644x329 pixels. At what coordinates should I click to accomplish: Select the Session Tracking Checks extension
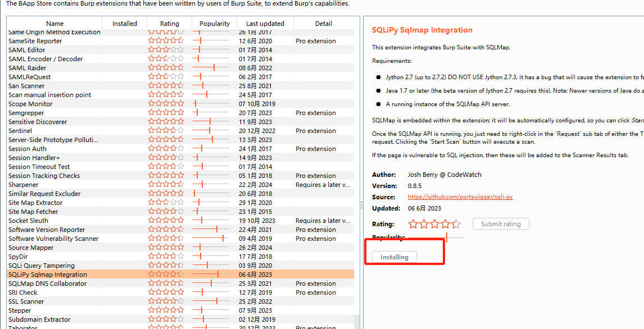181,176
